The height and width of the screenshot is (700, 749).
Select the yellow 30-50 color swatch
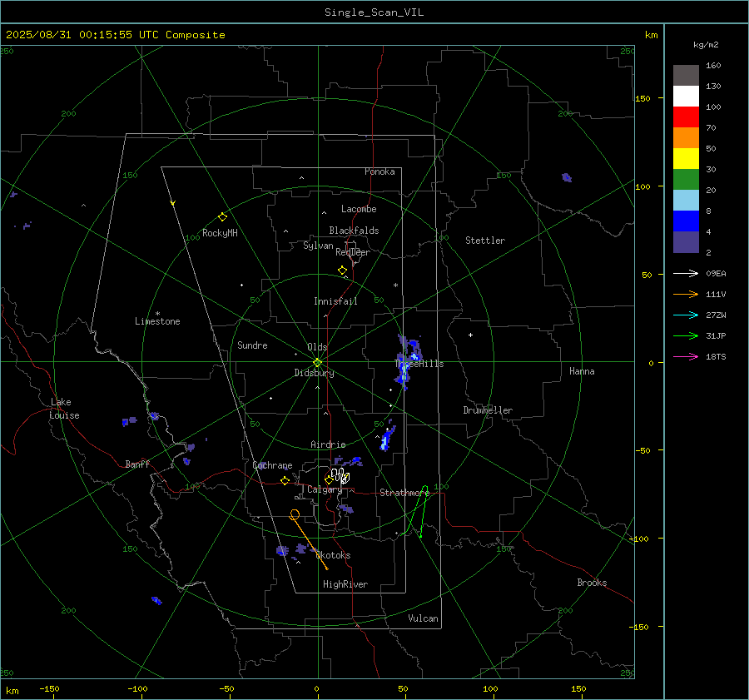(x=686, y=159)
